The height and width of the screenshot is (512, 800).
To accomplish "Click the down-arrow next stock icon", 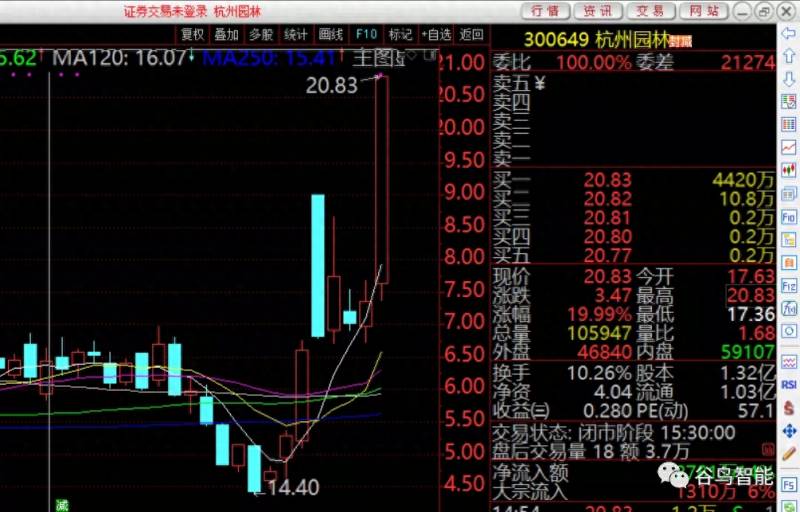I will point(789,79).
